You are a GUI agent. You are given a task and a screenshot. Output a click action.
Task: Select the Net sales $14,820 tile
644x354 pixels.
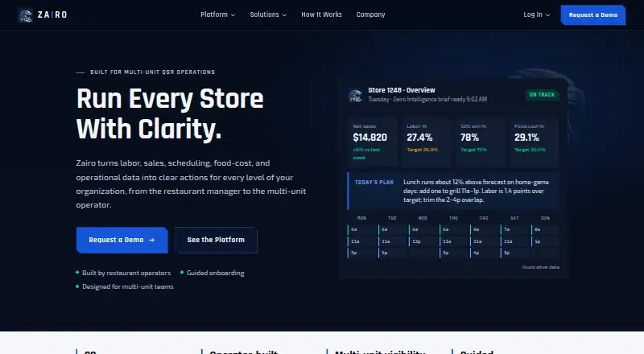(373, 142)
